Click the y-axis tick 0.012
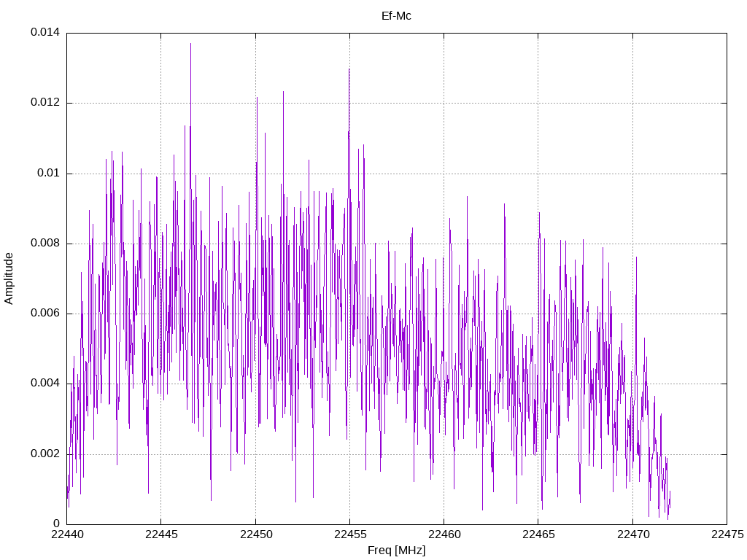This screenshot has height=560, width=747. [45, 102]
